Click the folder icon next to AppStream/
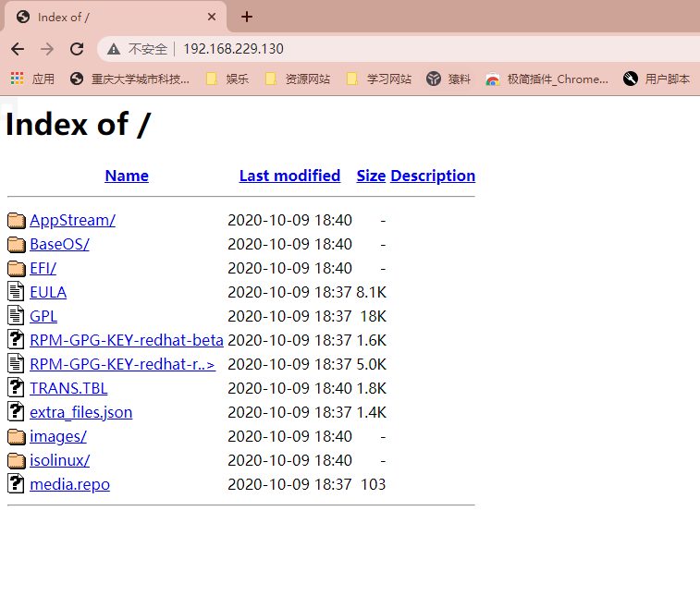 (17, 220)
